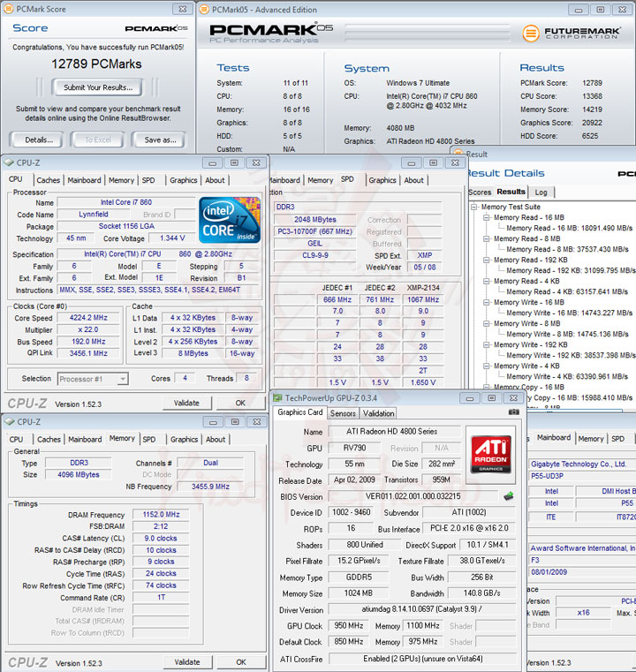
Task: Click Gigabyte Technology Co., Ltd. manufacturer field
Action: [x=581, y=464]
